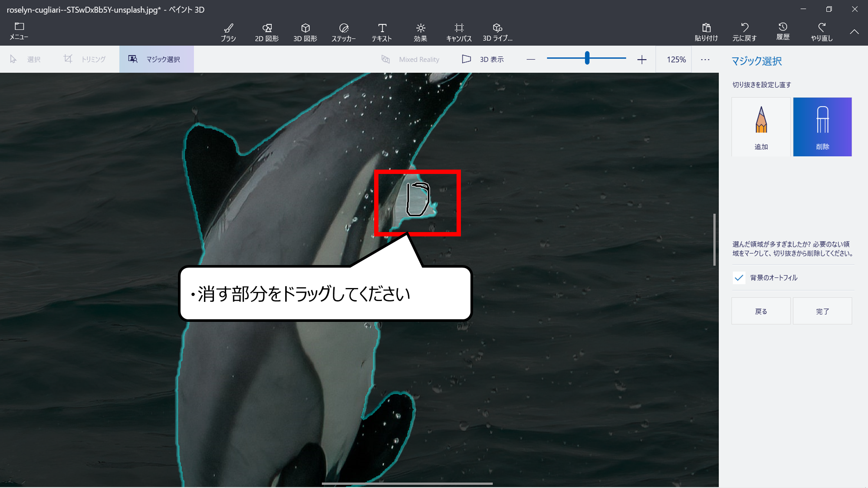Image resolution: width=868 pixels, height=488 pixels.
Task: Click the マジック選択 panel heading
Action: tap(756, 61)
